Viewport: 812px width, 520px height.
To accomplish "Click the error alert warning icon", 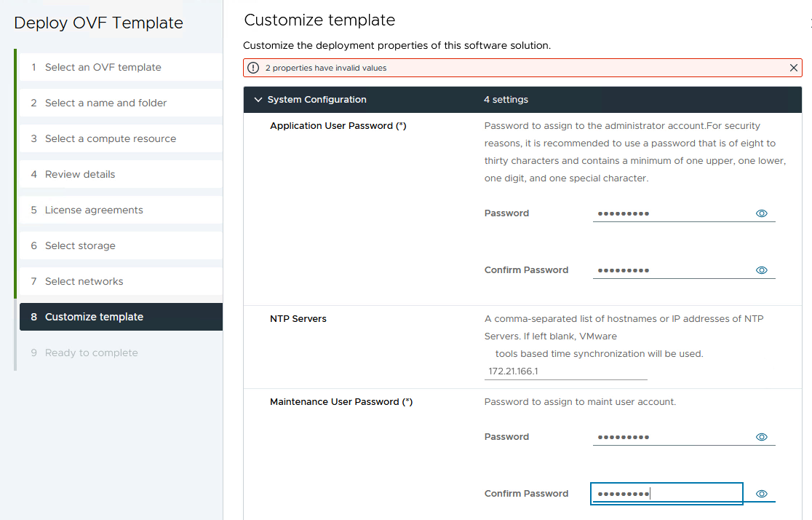I will click(253, 68).
